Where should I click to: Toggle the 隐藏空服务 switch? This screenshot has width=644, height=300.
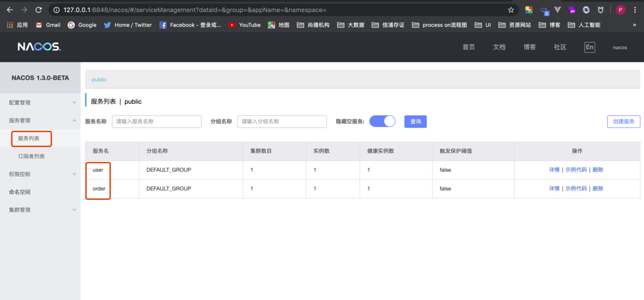[x=382, y=121]
